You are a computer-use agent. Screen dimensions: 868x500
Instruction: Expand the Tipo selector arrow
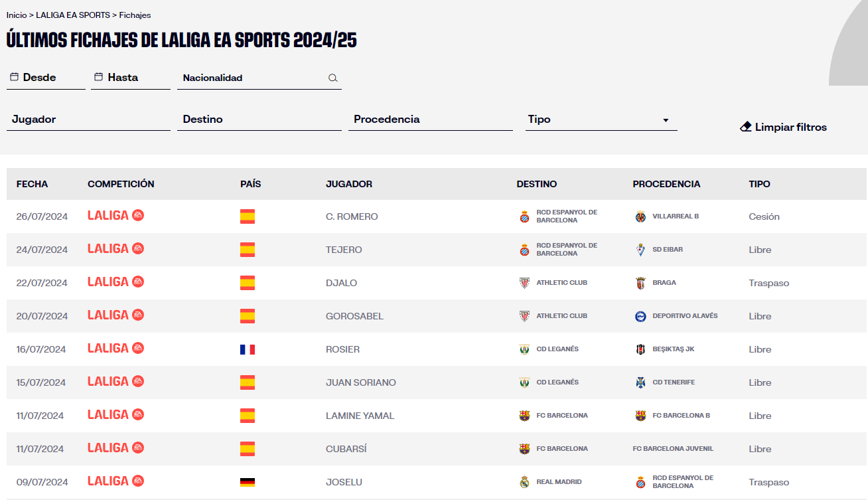point(666,120)
